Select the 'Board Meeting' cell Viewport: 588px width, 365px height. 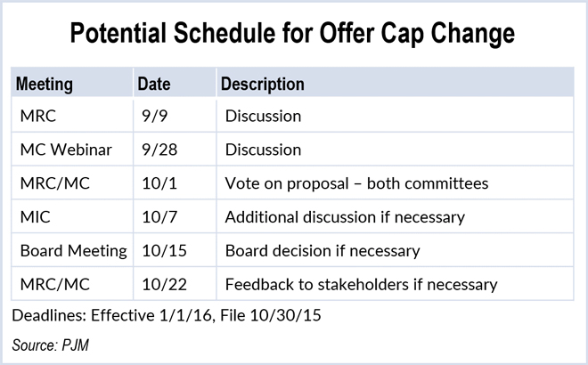[73, 251]
